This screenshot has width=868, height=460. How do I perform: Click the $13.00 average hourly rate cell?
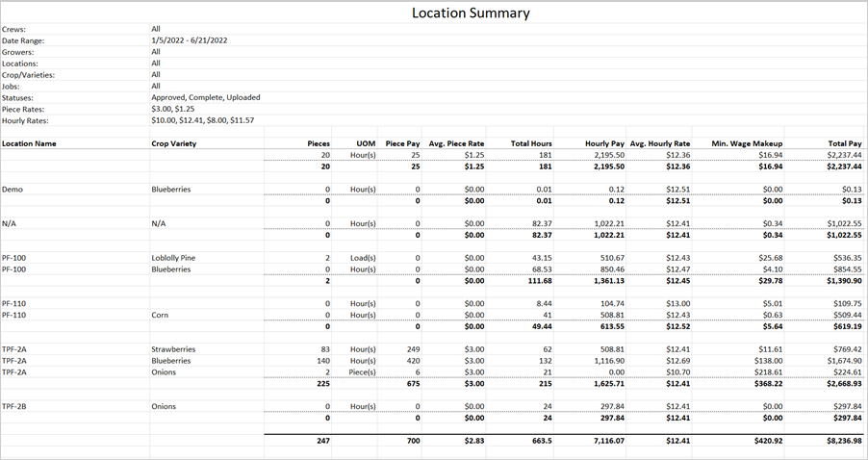point(678,303)
